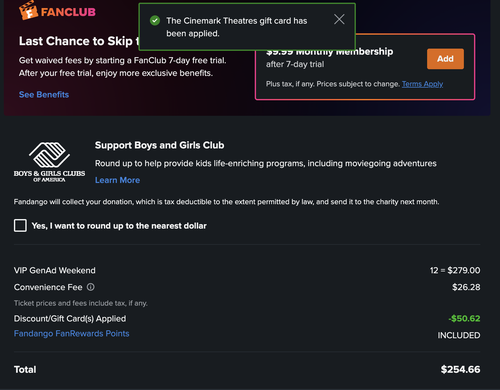Open the See Benefits link
500x390 pixels.
pos(44,95)
